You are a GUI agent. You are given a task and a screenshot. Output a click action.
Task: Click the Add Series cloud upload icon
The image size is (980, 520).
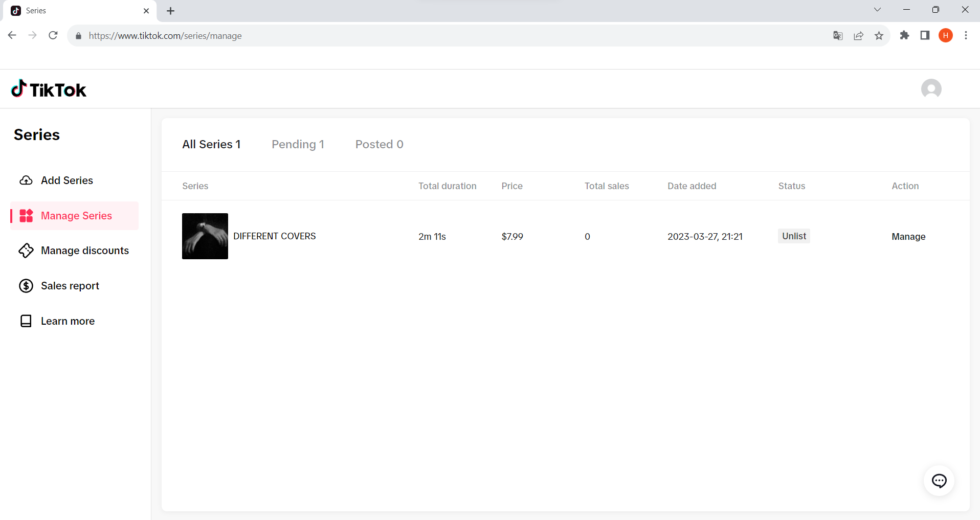(x=26, y=180)
